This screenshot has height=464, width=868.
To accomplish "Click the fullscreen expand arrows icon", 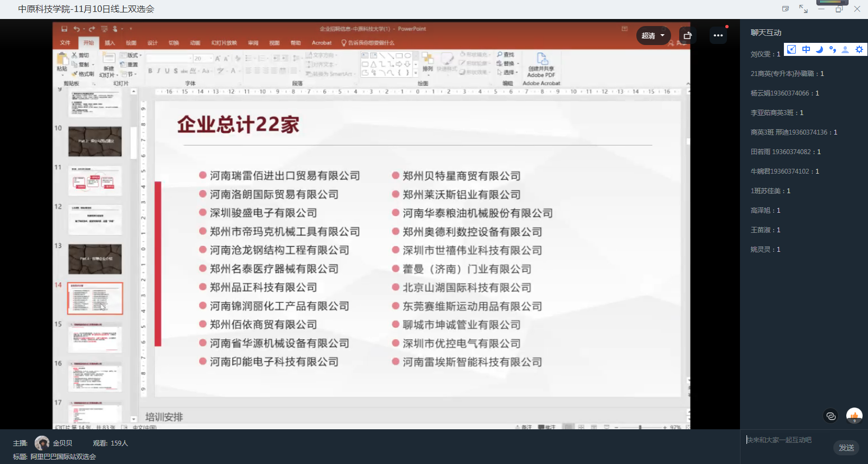I will tap(803, 9).
